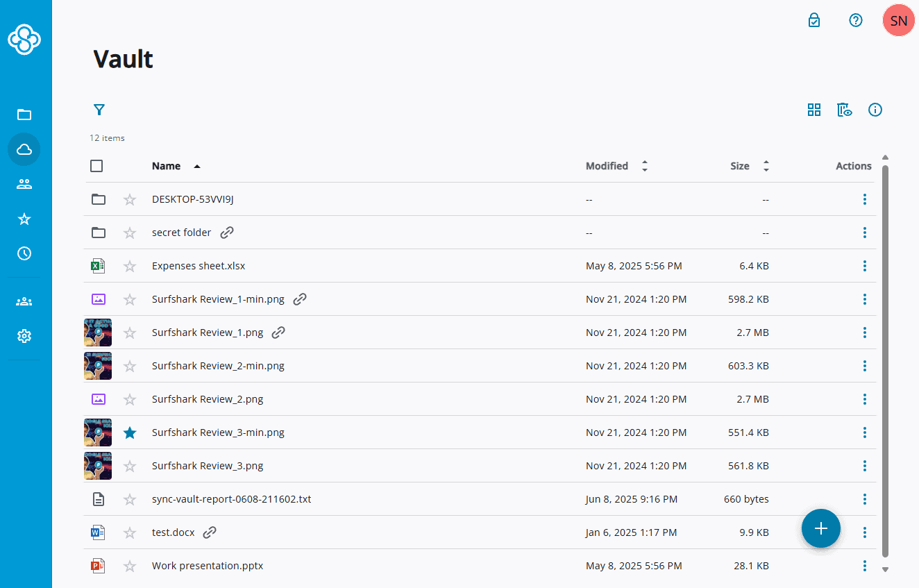The image size is (919, 588).
Task: Click thumbnail of Surfshark Review_3.png
Action: coord(98,466)
